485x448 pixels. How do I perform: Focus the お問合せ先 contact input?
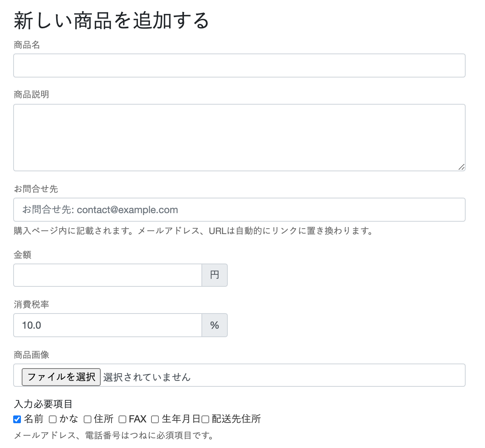pyautogui.click(x=239, y=210)
